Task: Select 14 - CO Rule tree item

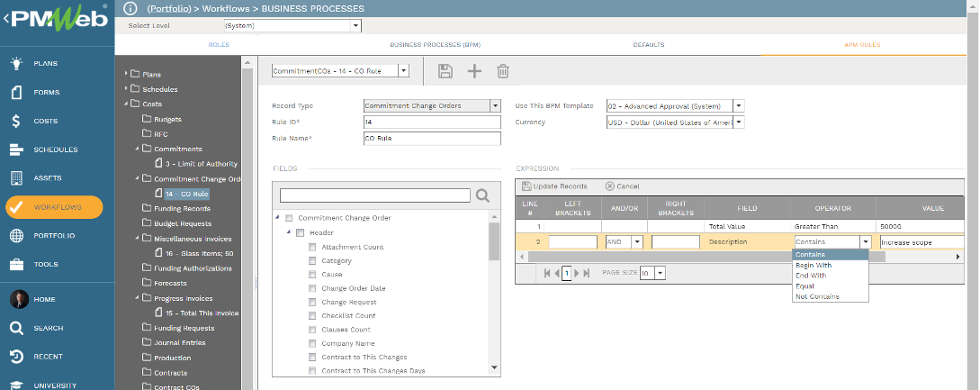Action: click(x=187, y=194)
